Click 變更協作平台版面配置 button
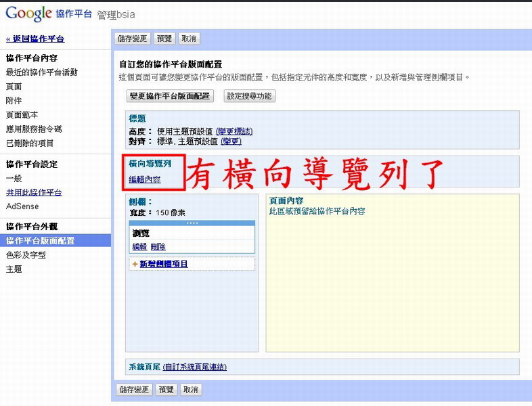532x406 pixels. [x=170, y=96]
